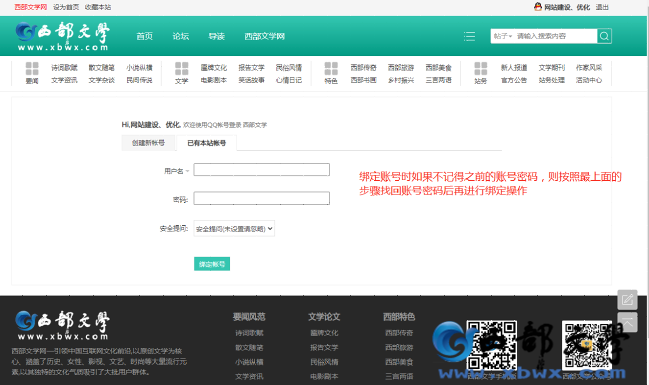
Task: Click the 退出 logout link
Action: click(602, 7)
